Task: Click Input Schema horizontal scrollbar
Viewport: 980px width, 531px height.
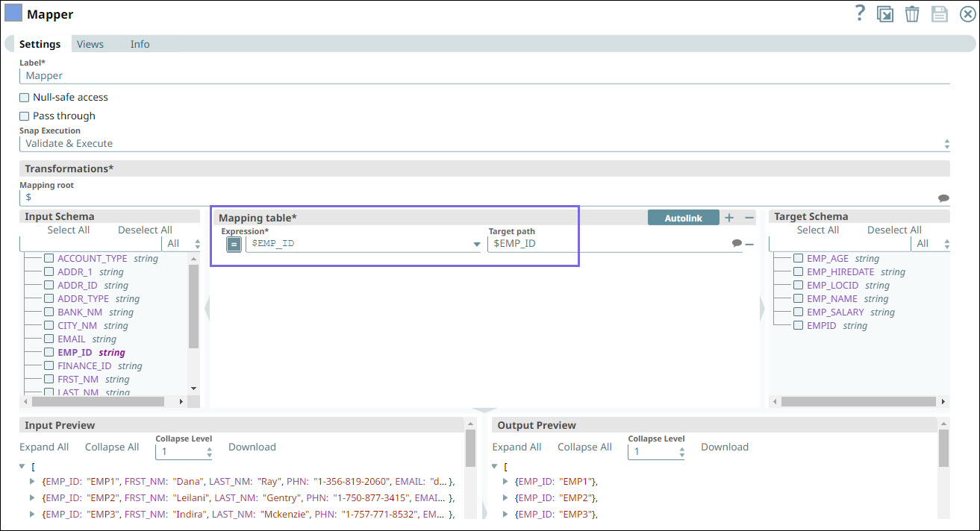Action: (x=99, y=401)
